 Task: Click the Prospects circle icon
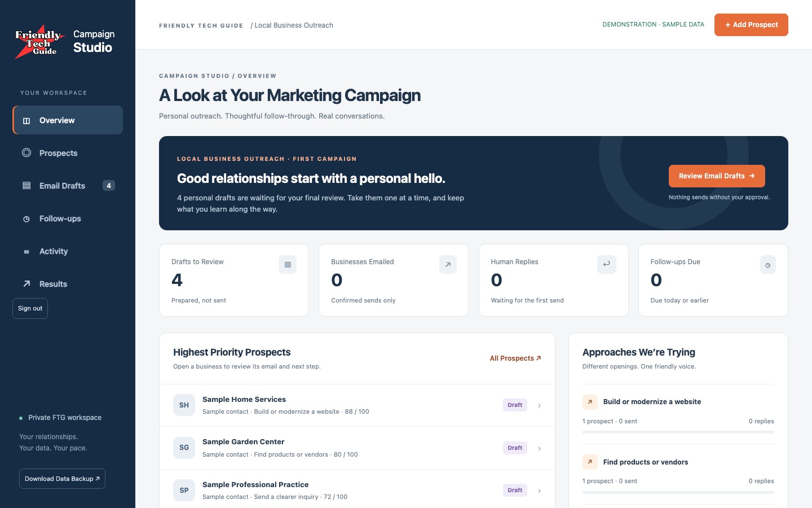click(27, 152)
